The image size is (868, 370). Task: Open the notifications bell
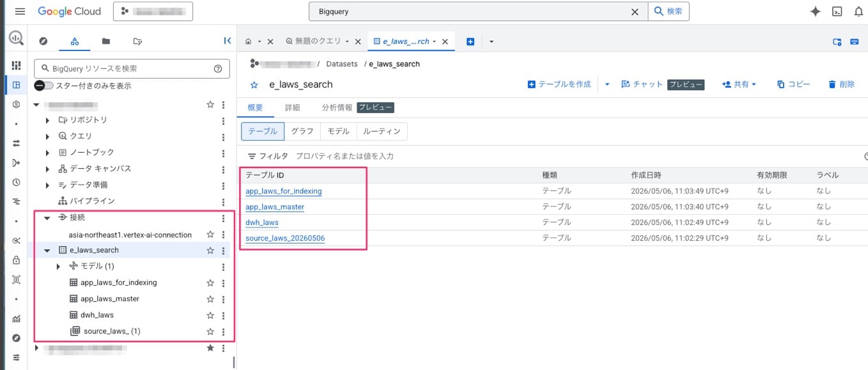(858, 12)
